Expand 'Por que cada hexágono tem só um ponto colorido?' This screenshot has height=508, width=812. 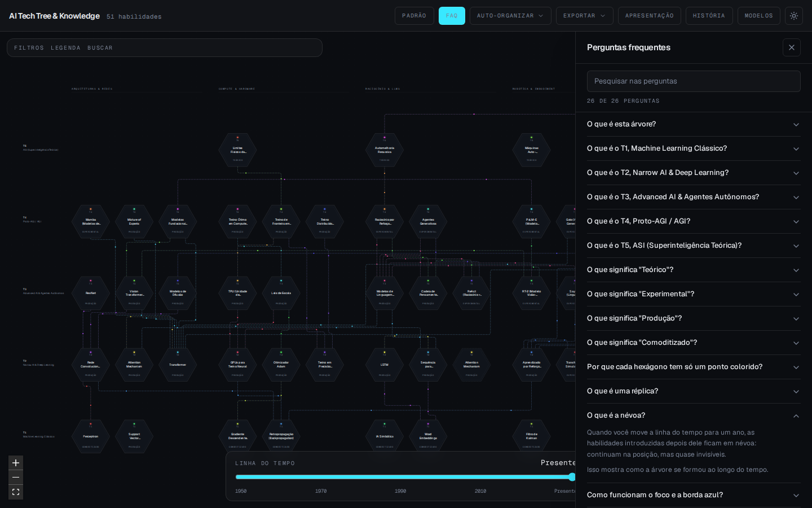694,367
